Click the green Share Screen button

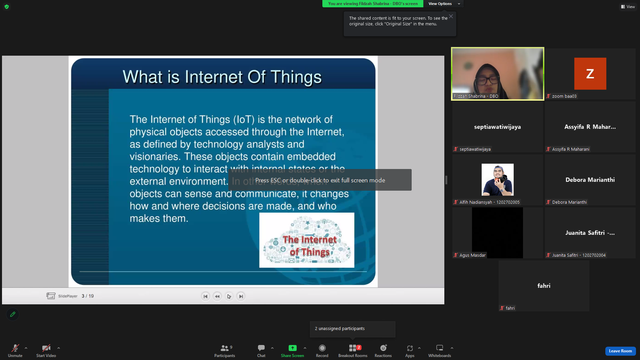[292, 350]
